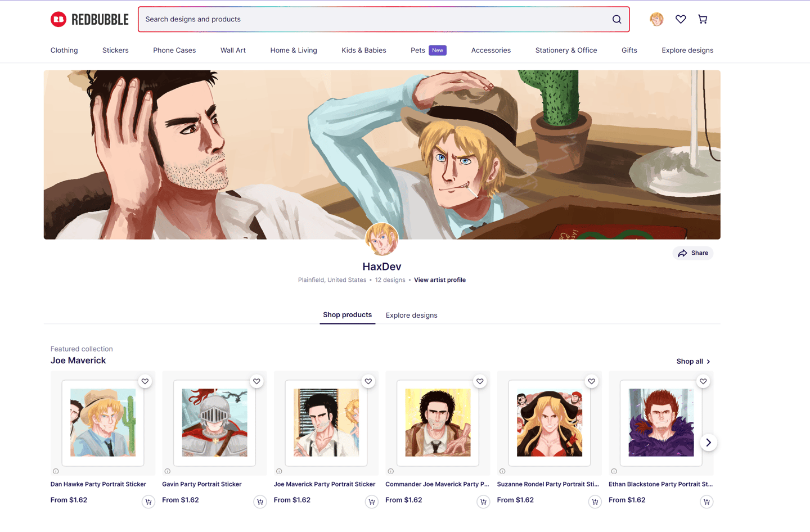
Task: Click the Share button
Action: click(x=693, y=253)
